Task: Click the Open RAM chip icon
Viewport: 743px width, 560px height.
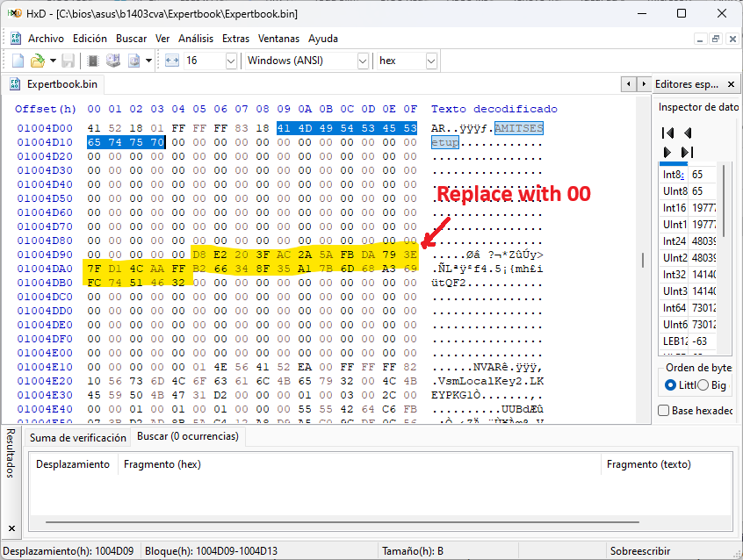Action: point(93,61)
